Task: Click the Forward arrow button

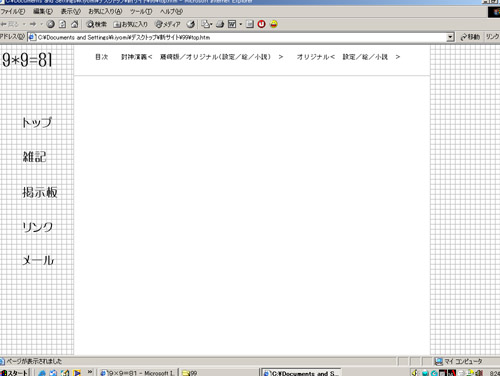Action: tap(33, 24)
